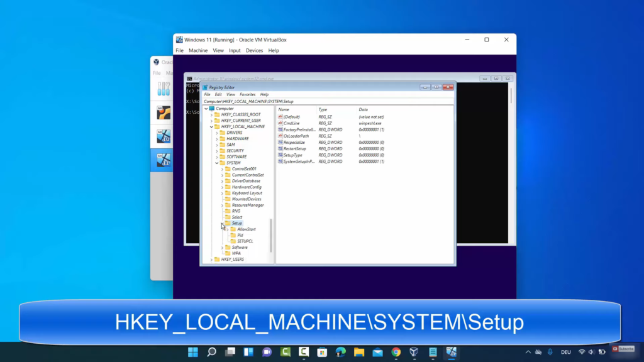Screen dimensions: 644x362
Task: Open File Explorer from the taskbar
Action: point(358,352)
